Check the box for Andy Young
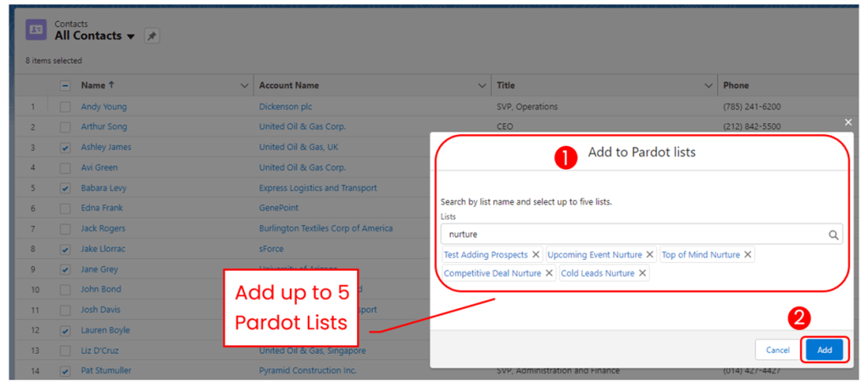868x387 pixels. 65,106
